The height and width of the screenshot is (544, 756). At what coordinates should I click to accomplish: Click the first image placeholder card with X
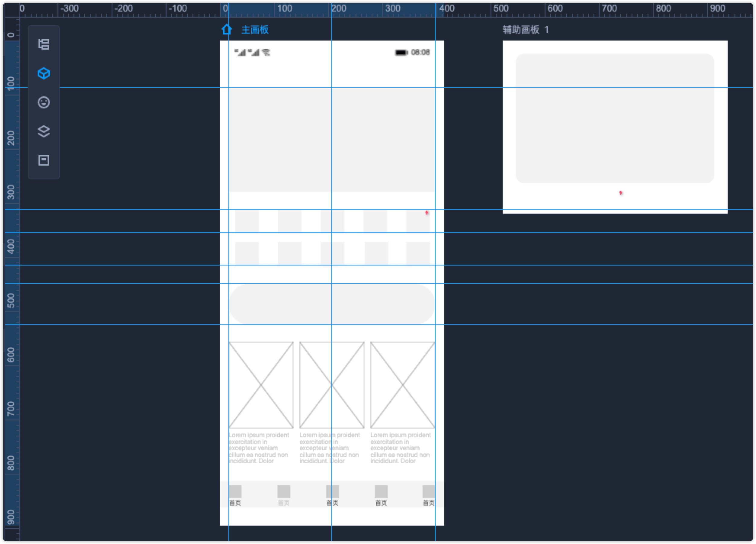tap(261, 385)
